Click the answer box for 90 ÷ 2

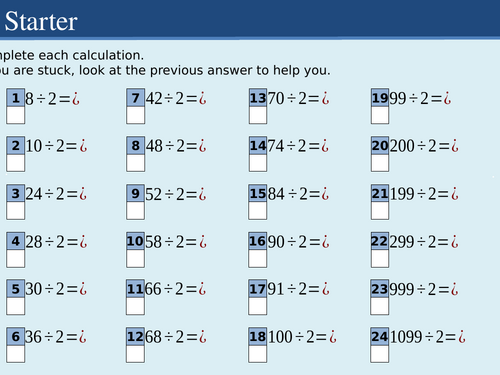coord(258,259)
